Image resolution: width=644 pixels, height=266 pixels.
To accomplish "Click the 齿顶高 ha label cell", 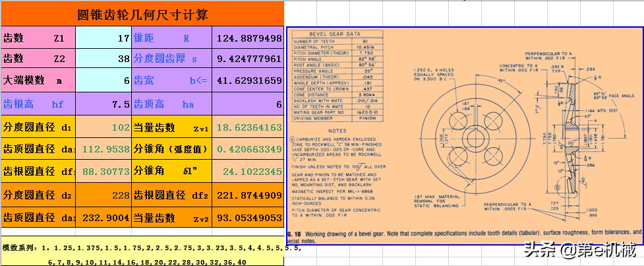I will tap(171, 104).
